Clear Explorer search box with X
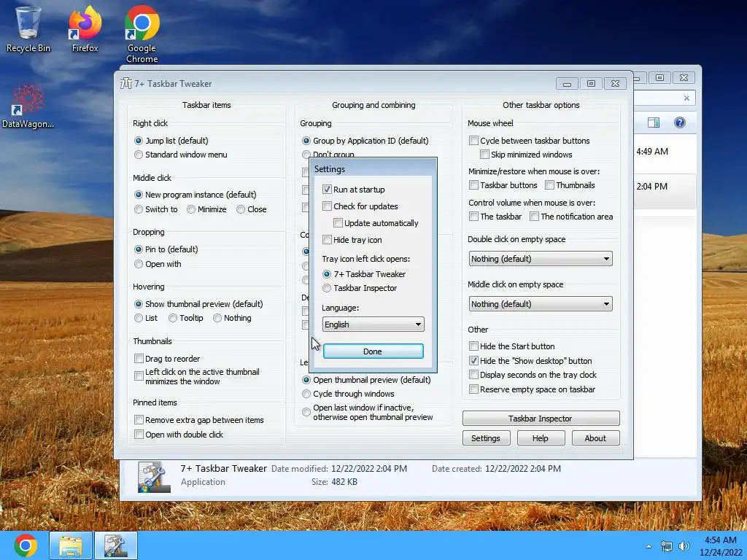Screen dimensions: 747x560 pos(686,98)
